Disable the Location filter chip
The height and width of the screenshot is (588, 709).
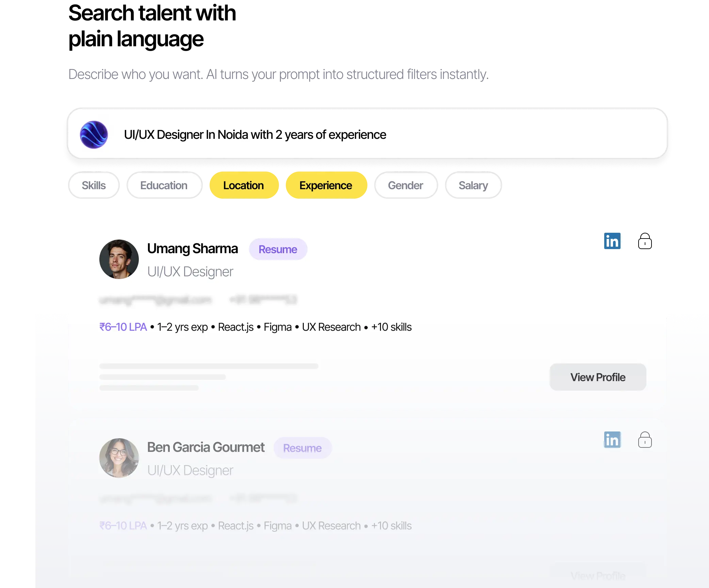(244, 185)
